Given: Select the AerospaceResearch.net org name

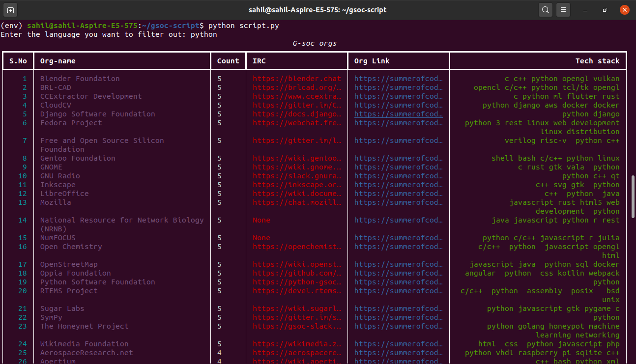Looking at the screenshot, I should point(87,353).
